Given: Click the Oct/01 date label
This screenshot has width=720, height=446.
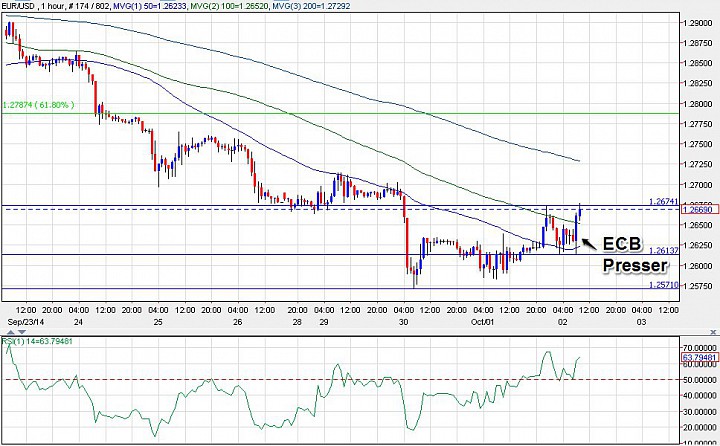Looking at the screenshot, I should pyautogui.click(x=483, y=322).
